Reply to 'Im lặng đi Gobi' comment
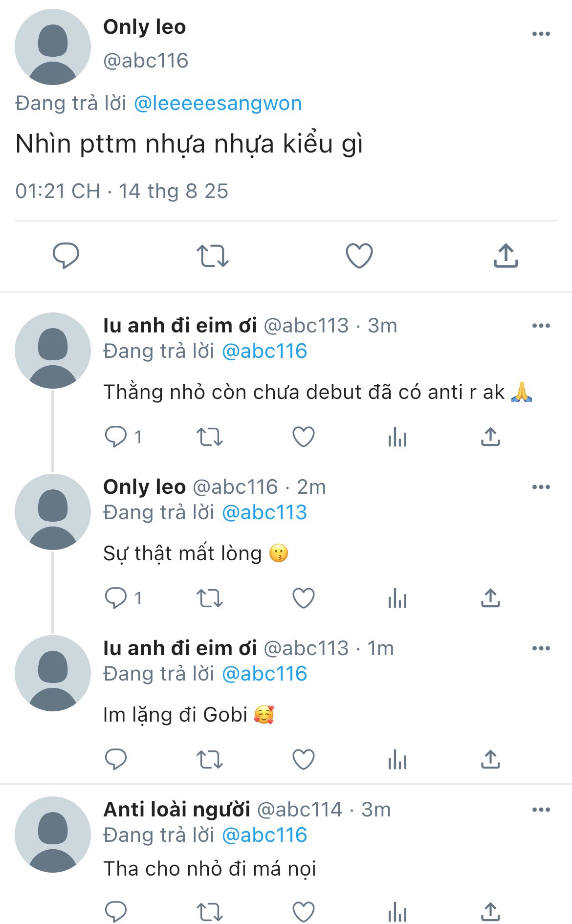572x924 pixels. (x=116, y=759)
